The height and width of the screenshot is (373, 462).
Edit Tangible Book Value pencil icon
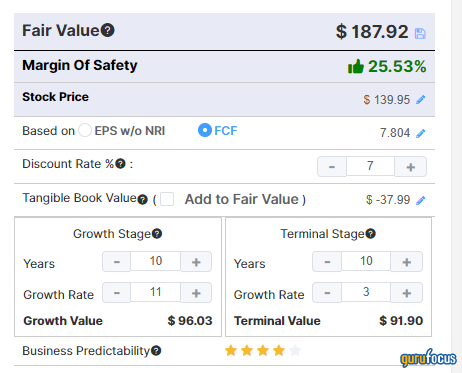point(421,200)
